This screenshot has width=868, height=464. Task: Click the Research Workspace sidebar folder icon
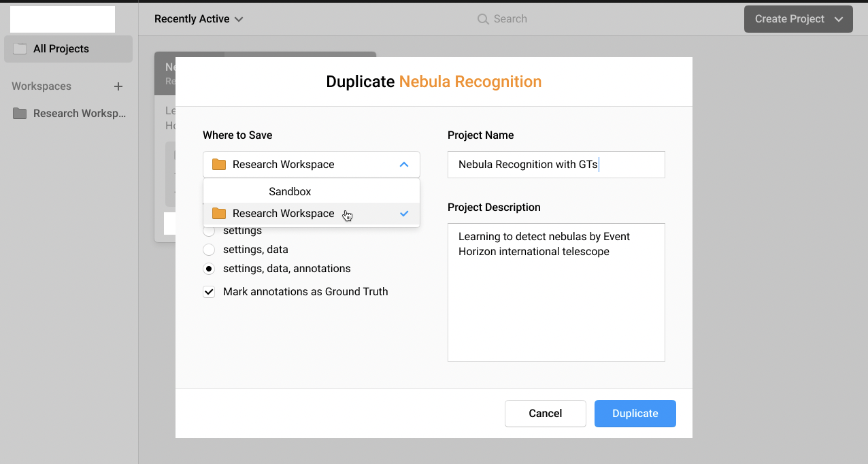point(20,114)
